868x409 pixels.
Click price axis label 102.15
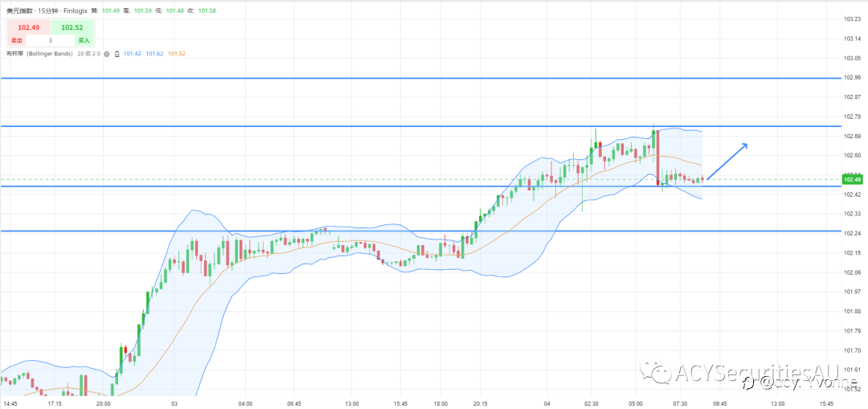click(x=851, y=252)
